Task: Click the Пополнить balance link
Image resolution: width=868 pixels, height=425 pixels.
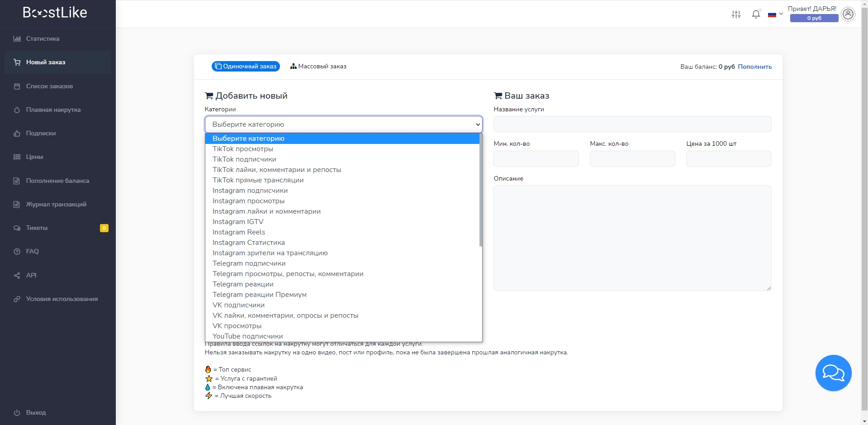Action: pos(754,67)
